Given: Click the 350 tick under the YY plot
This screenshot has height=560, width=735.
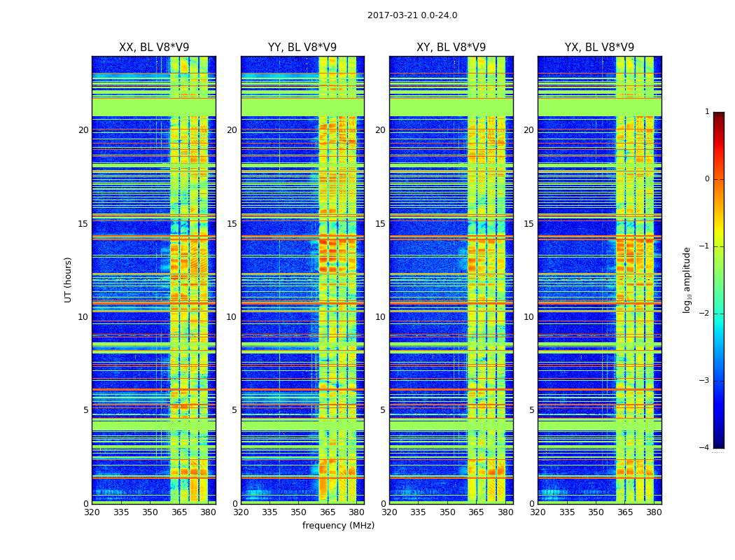Looking at the screenshot, I should (299, 512).
